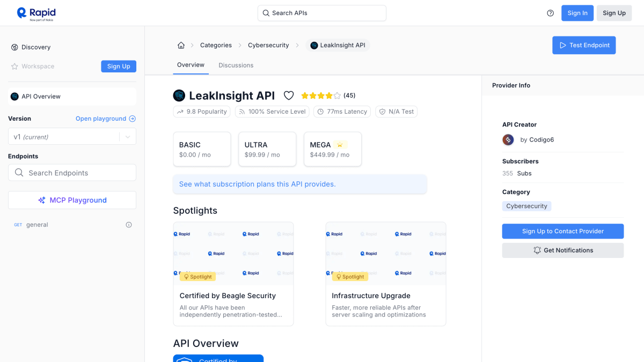Viewport: 644px width, 362px height.
Task: Click the Test Endpoint button
Action: tap(584, 45)
